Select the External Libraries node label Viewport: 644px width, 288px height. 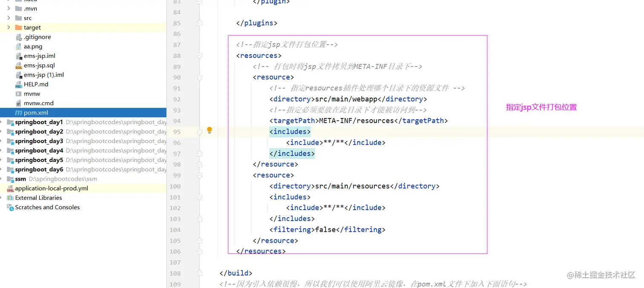(38, 198)
